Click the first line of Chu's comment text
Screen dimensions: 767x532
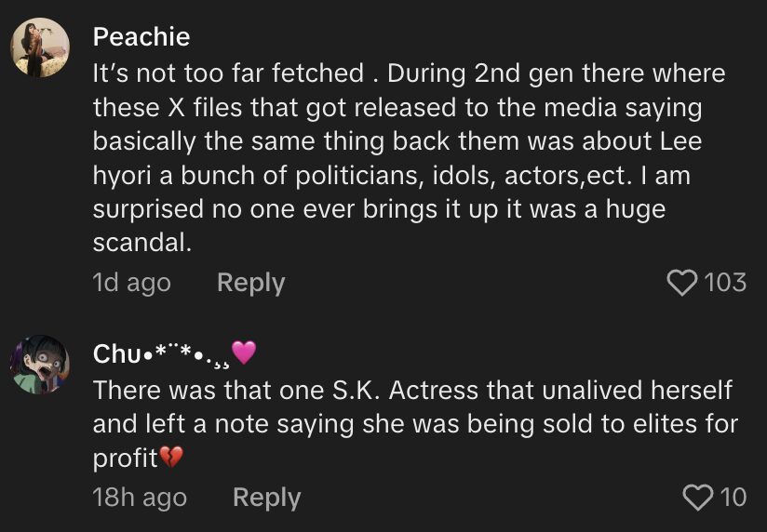(412, 390)
